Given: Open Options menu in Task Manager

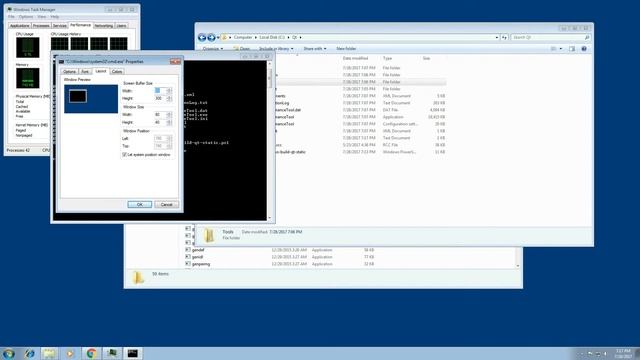Looking at the screenshot, I should (x=26, y=17).
